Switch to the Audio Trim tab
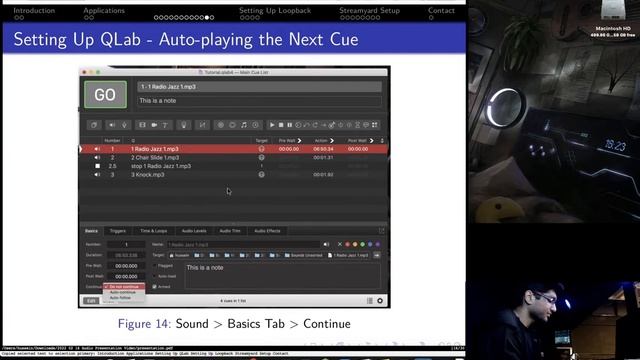This screenshot has width=640, height=360. pos(230,231)
